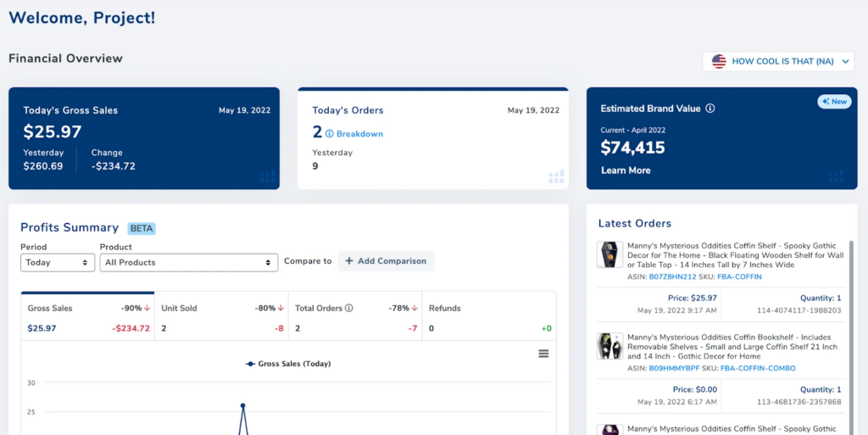The height and width of the screenshot is (435, 868).
Task: Open ASIN B07ZBHN212 link
Action: (672, 276)
